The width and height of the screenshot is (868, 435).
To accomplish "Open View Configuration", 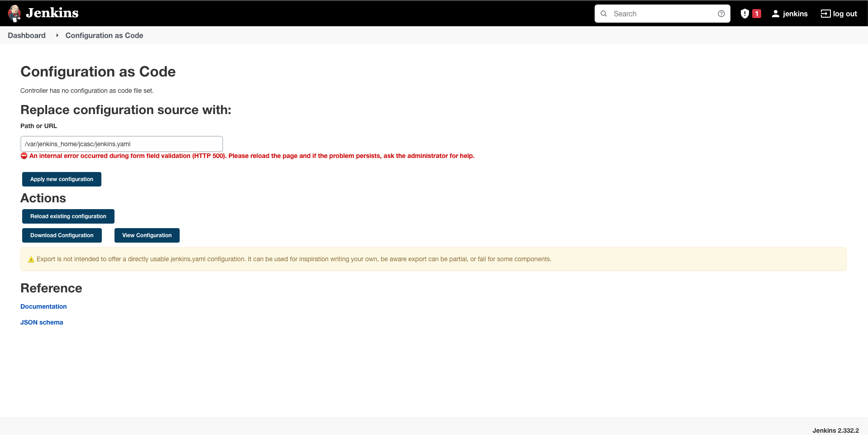I will [147, 235].
